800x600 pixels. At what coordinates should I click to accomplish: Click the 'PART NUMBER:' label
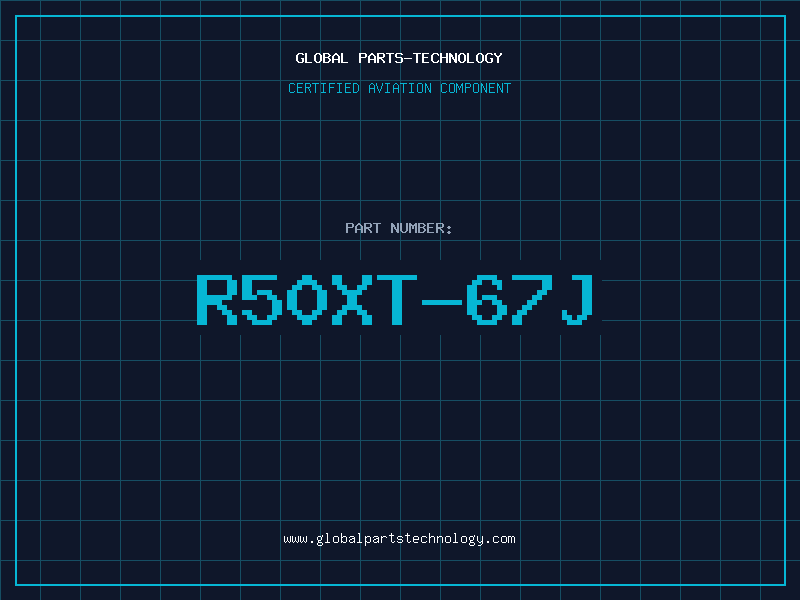tap(399, 228)
